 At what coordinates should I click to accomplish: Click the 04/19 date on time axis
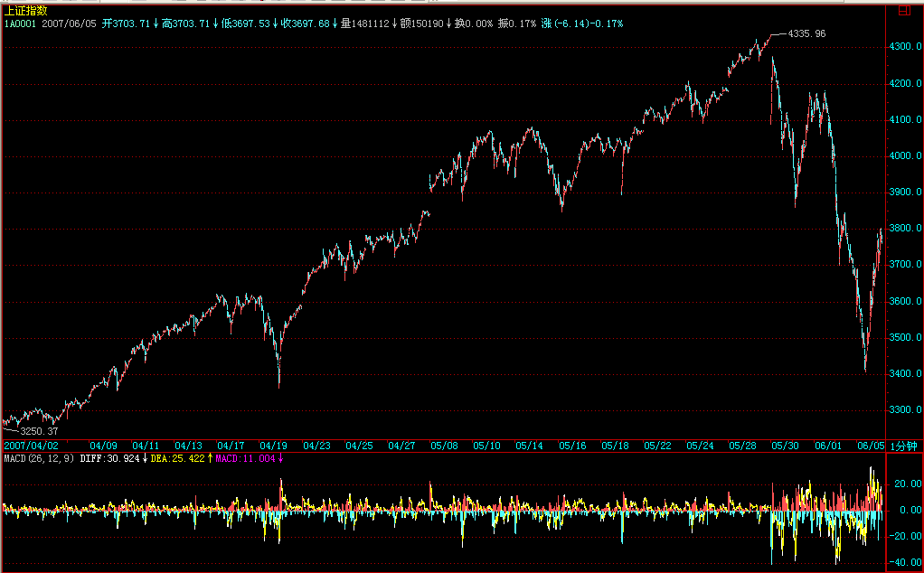coord(274,446)
